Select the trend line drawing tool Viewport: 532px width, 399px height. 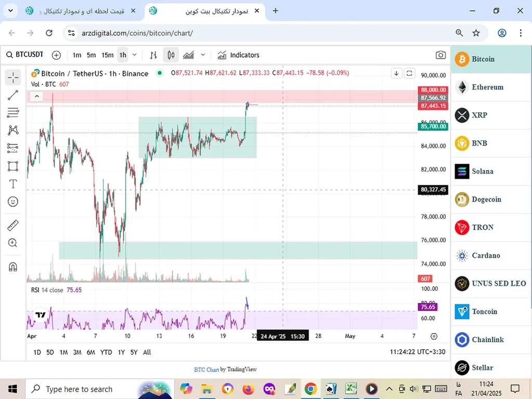point(13,96)
